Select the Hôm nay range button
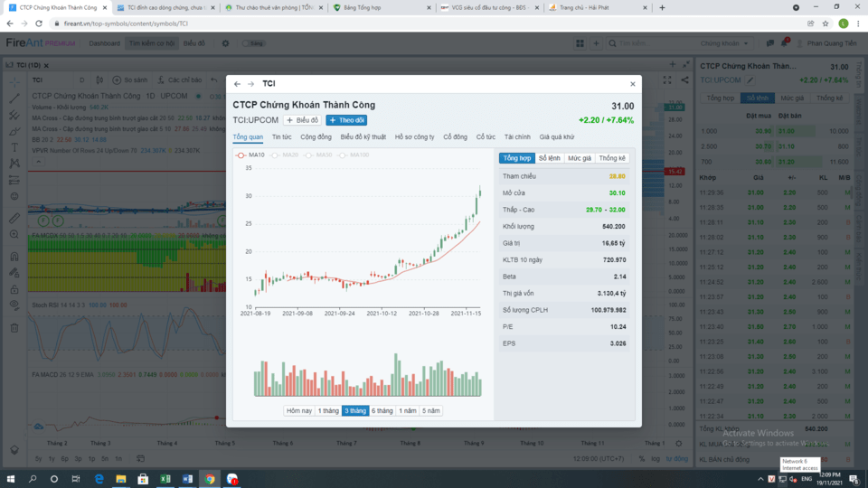Screen dimensions: 868x488 tap(299, 410)
